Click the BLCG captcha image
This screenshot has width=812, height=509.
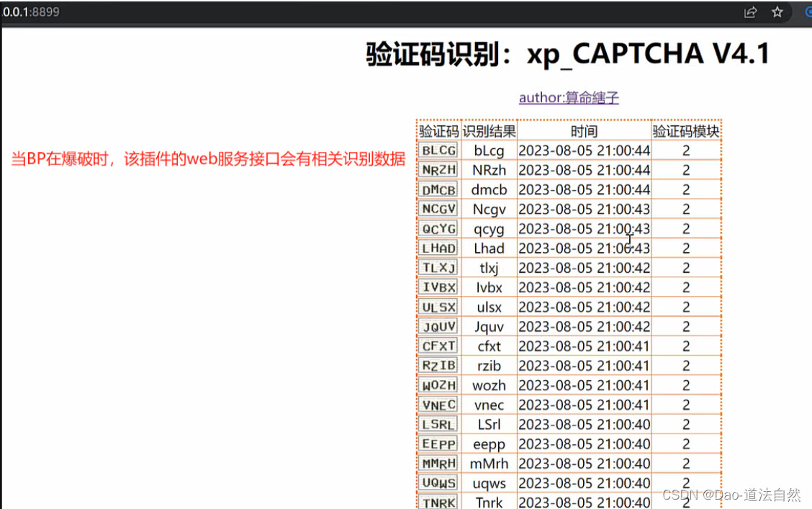[438, 150]
